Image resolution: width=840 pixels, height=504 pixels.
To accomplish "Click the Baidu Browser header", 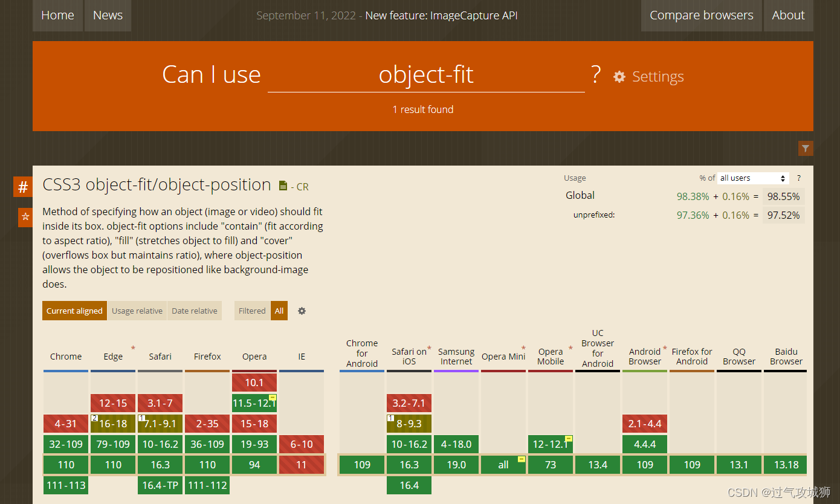I will point(786,357).
